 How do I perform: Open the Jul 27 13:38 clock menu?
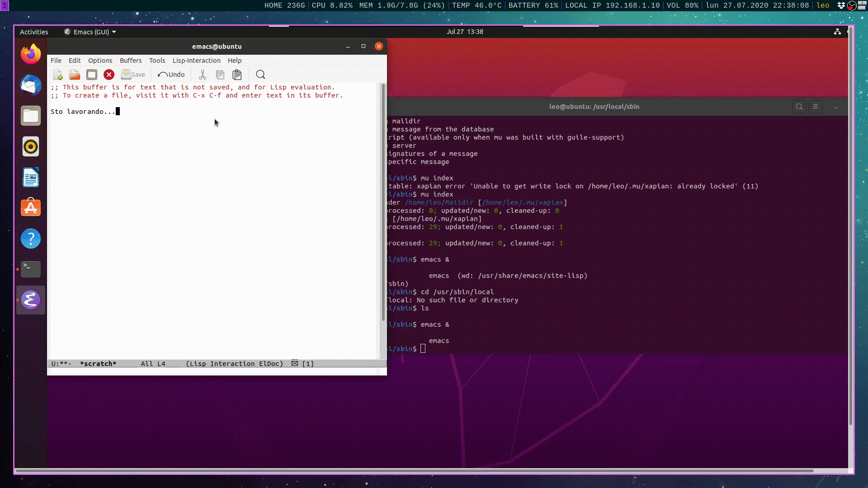pos(465,32)
